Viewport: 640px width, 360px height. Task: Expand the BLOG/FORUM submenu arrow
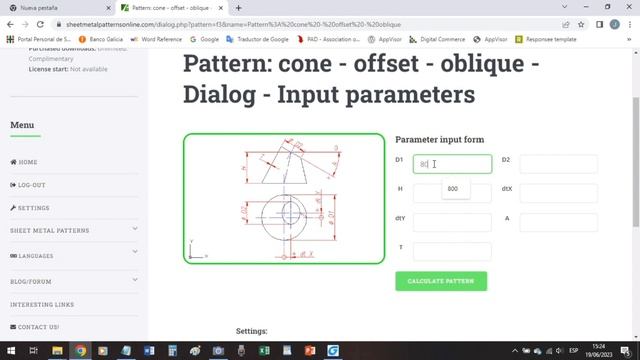coord(135,280)
